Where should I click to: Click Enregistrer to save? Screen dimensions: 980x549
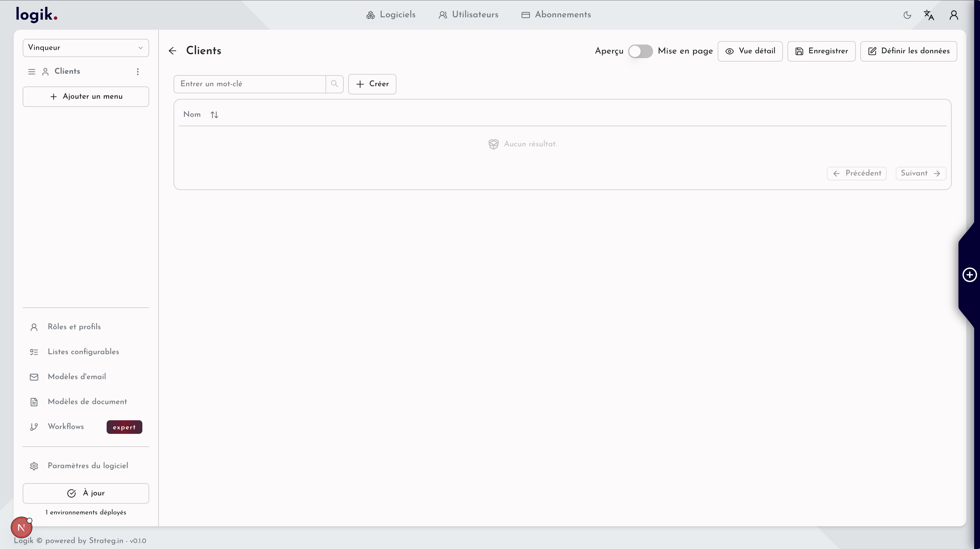tap(821, 51)
